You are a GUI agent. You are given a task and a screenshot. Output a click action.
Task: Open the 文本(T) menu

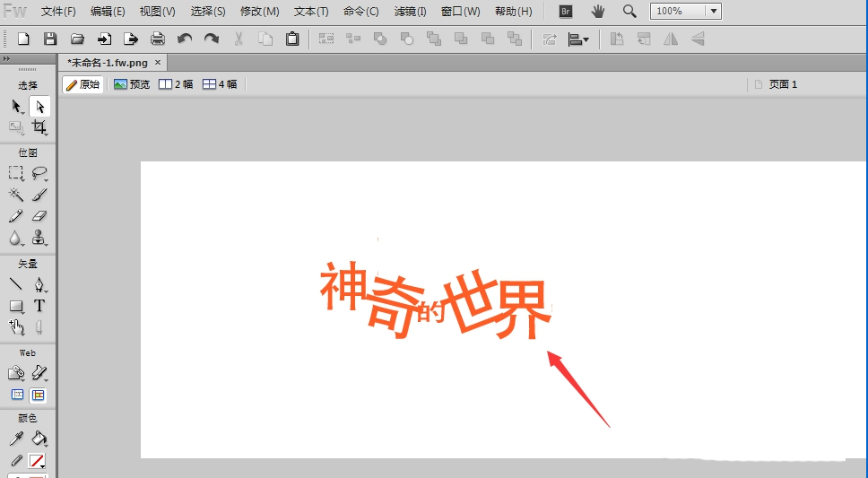point(311,11)
